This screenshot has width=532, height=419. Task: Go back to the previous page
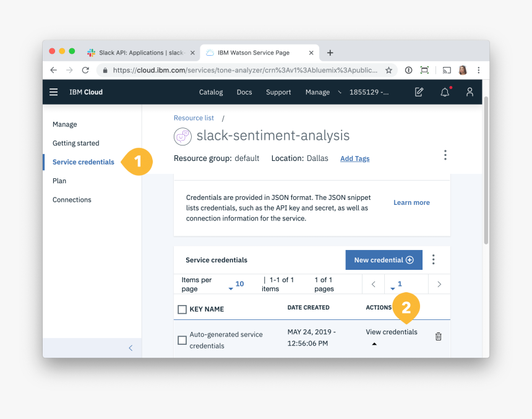point(54,71)
